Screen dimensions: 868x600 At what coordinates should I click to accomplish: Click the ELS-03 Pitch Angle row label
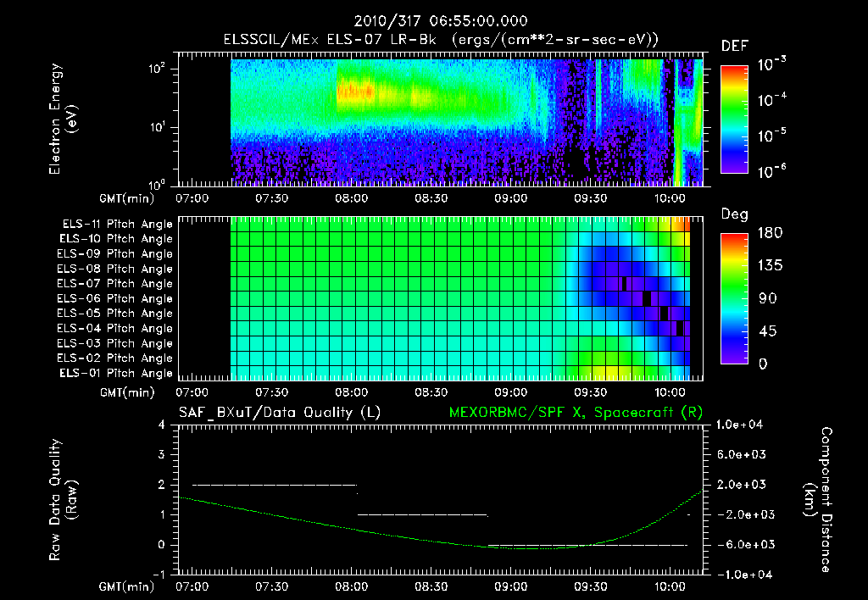coord(114,344)
